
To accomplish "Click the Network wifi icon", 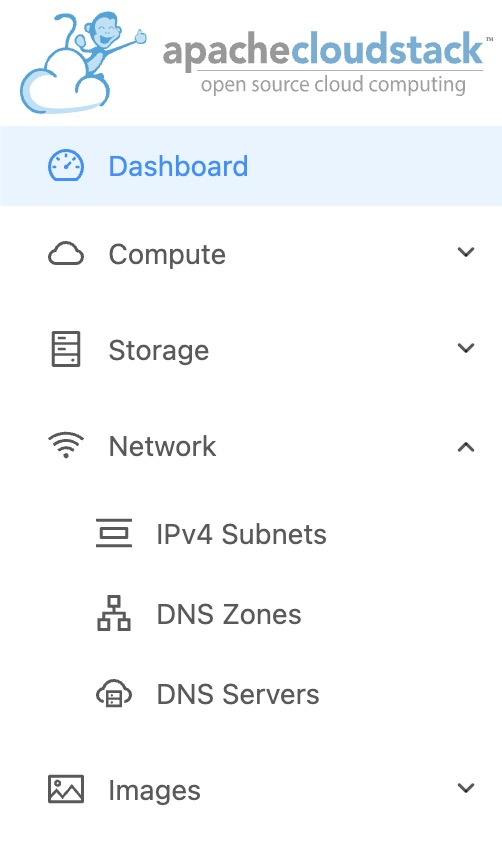I will pyautogui.click(x=66, y=445).
